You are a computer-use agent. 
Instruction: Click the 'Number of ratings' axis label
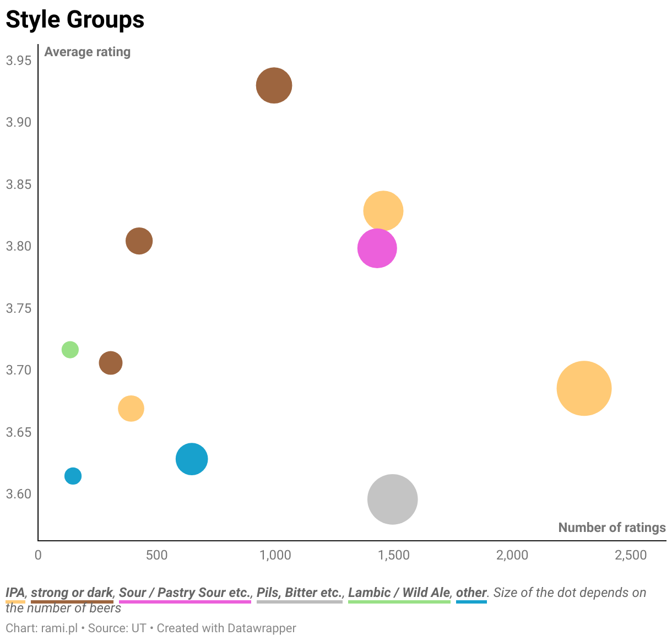tap(611, 528)
